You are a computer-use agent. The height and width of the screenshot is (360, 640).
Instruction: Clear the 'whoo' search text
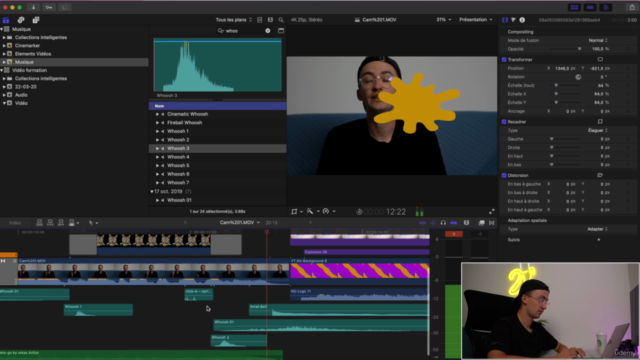268,31
